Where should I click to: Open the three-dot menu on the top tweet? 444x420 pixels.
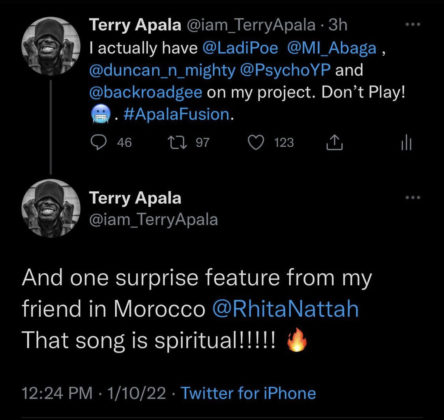(413, 24)
